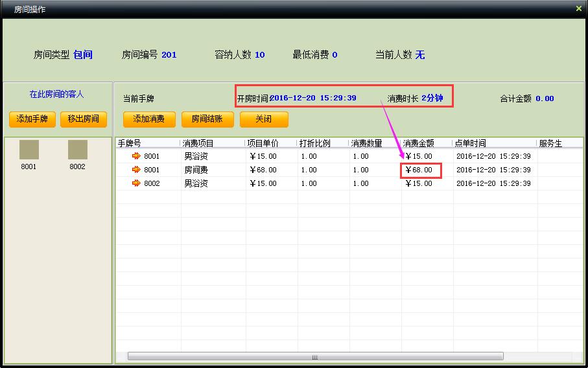Click the arrow icon on the 8002 row
Viewport: 588px width, 368px height.
pos(136,183)
